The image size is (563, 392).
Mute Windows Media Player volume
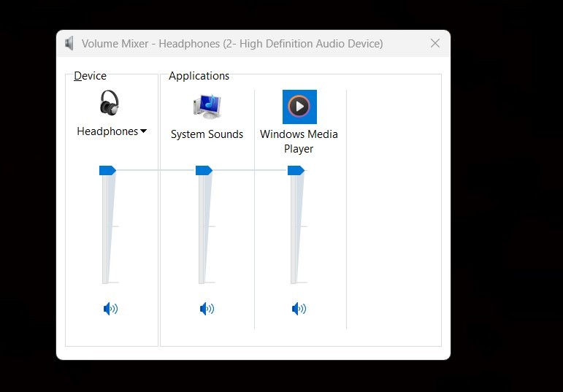click(x=299, y=309)
